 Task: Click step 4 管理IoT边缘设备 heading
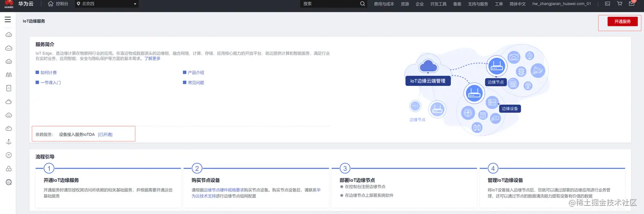505,180
